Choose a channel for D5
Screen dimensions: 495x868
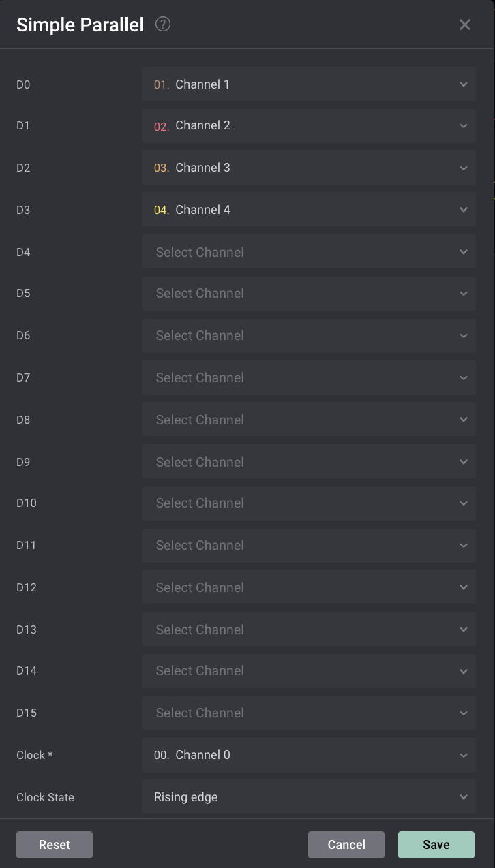tap(308, 294)
